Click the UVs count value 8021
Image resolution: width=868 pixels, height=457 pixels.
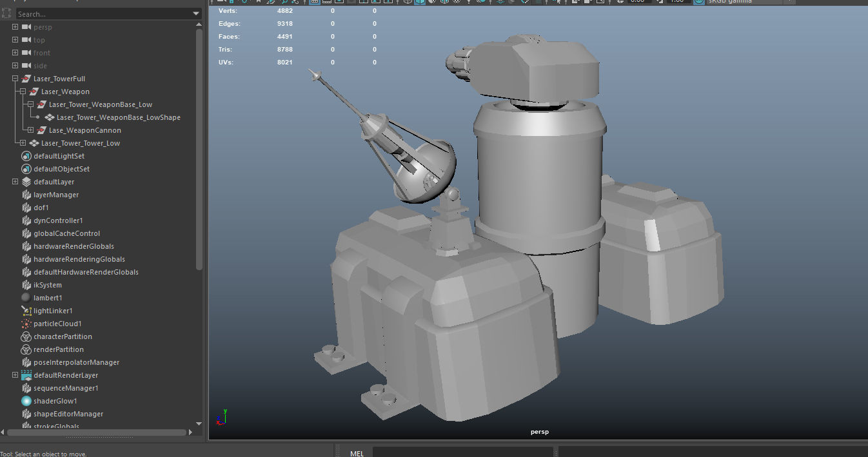[284, 63]
